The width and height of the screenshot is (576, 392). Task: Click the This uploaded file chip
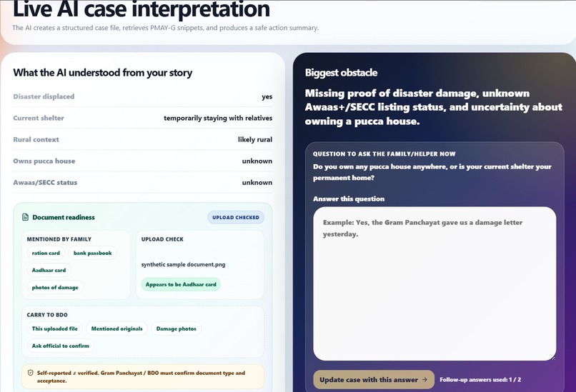coord(55,328)
